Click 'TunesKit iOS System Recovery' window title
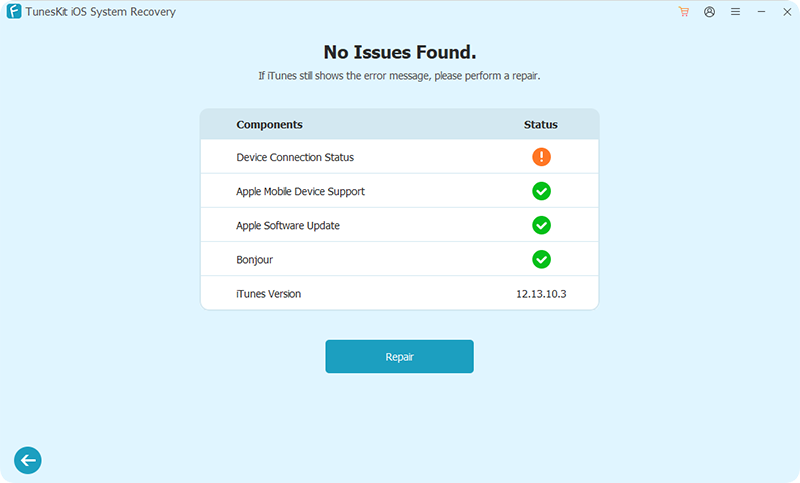 (101, 12)
